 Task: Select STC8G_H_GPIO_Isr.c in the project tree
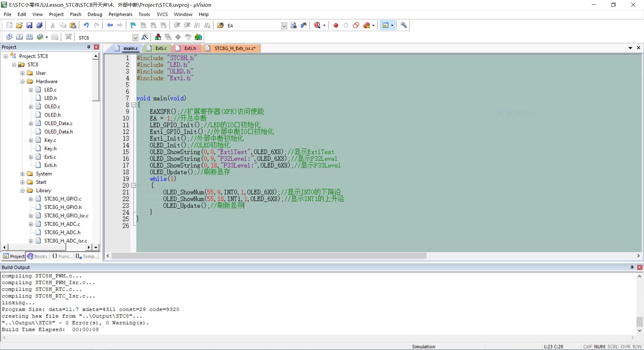(66, 216)
